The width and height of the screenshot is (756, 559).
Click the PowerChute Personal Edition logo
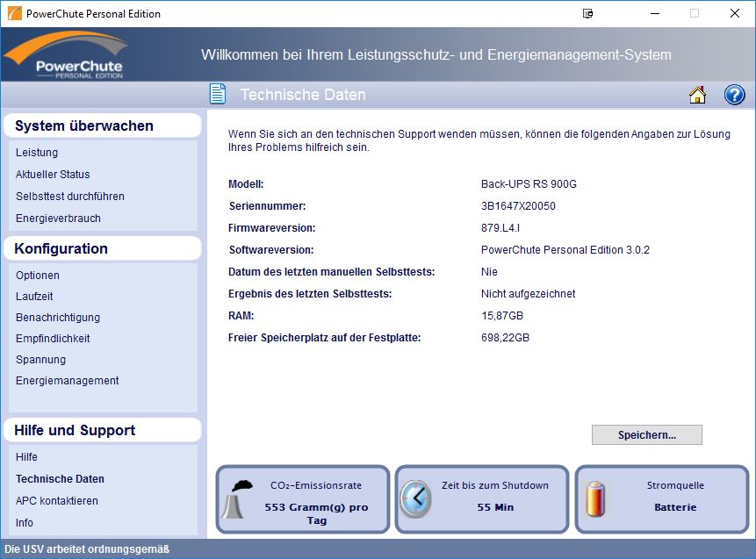tap(66, 54)
